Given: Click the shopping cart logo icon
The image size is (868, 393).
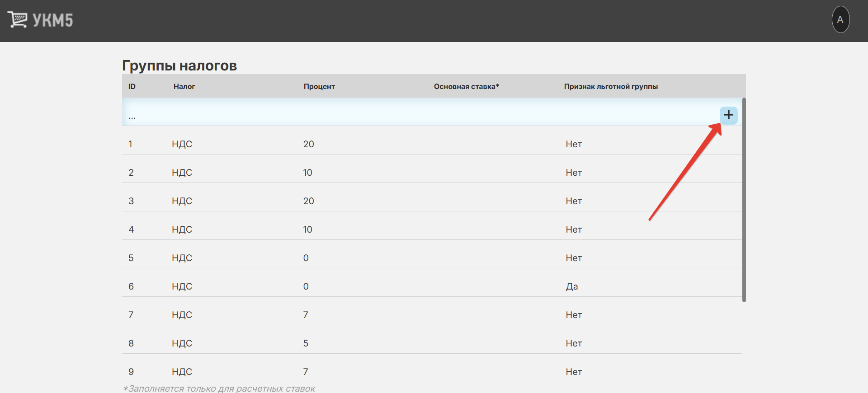Looking at the screenshot, I should [x=17, y=20].
